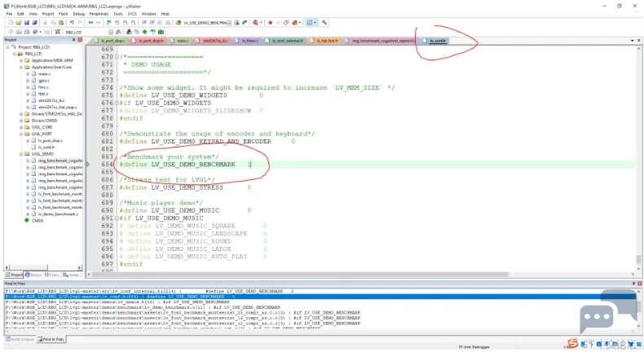
Task: Select the CMSIS component entry
Action: (37, 221)
